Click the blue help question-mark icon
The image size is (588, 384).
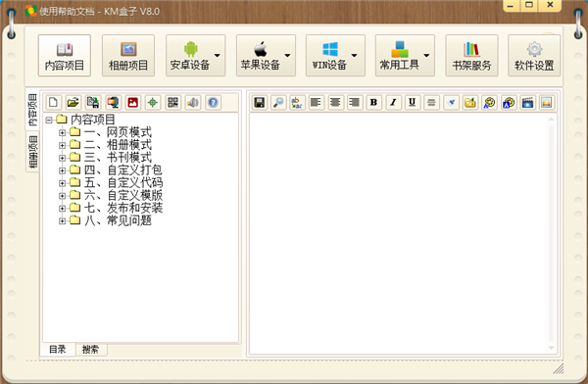coord(213,103)
